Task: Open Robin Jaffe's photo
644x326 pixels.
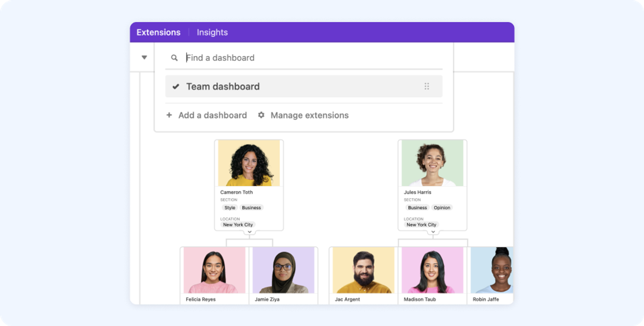Action: (x=492, y=270)
